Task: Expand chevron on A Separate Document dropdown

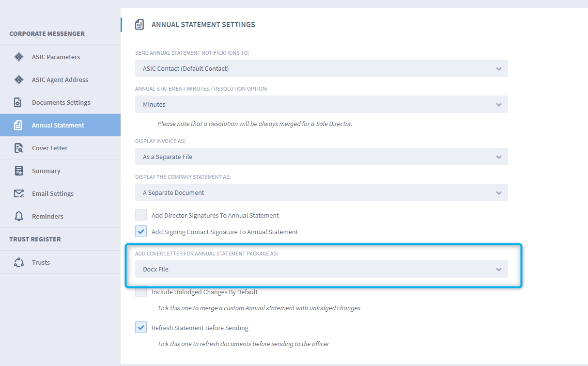Action: pyautogui.click(x=499, y=193)
